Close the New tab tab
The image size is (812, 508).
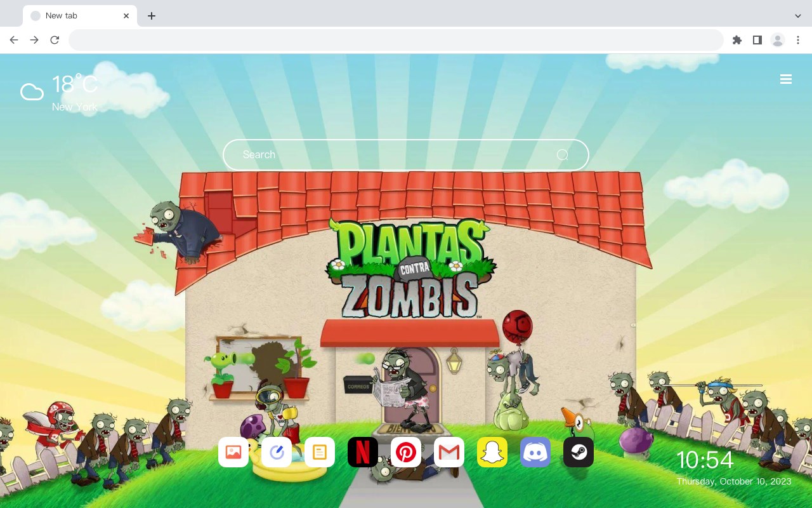pyautogui.click(x=126, y=16)
